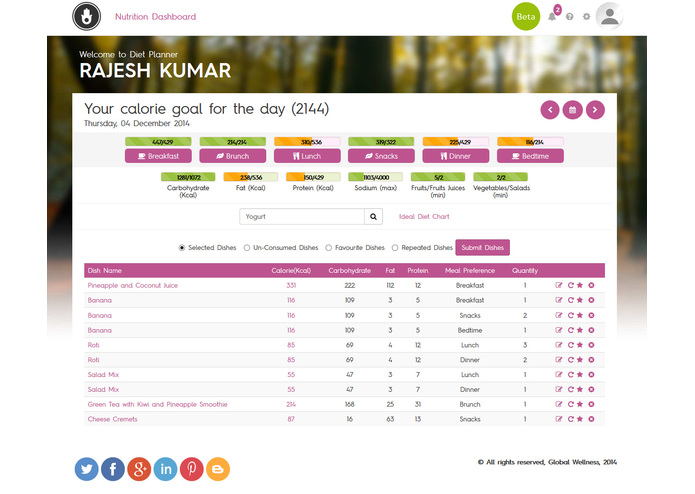Click the Dish Name column header
This screenshot has height=494, width=695.
105,271
